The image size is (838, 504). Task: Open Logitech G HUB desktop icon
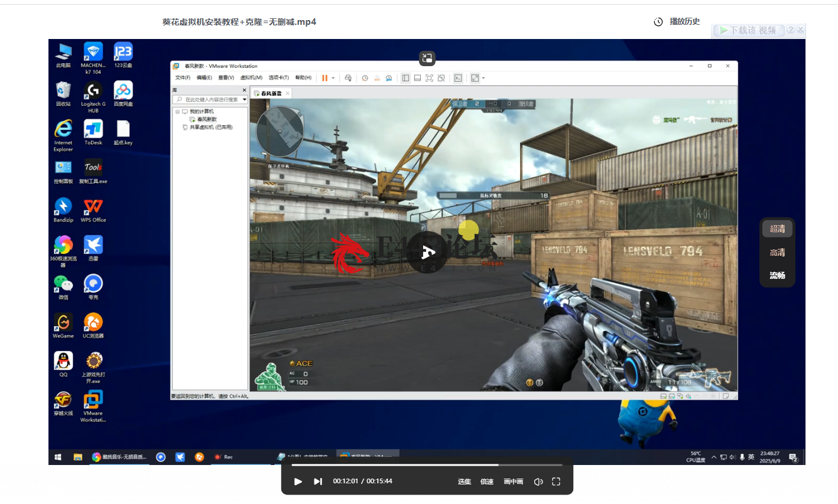point(93,97)
